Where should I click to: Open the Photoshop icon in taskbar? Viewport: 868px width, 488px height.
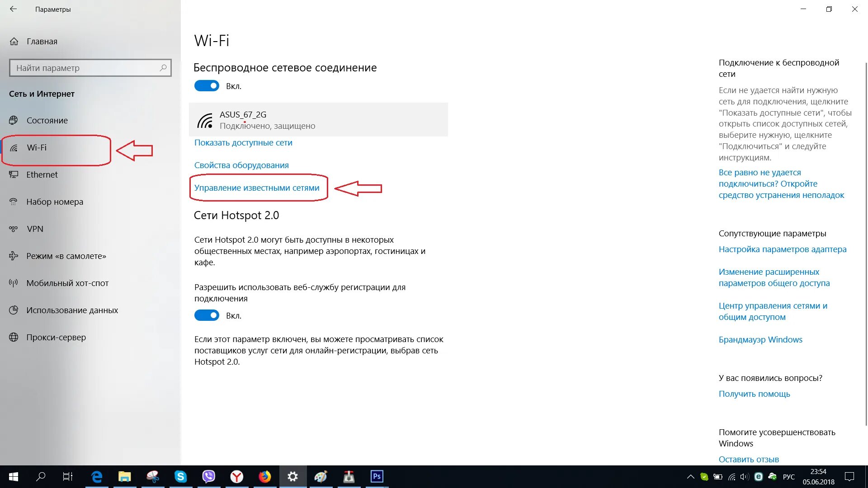tap(377, 476)
